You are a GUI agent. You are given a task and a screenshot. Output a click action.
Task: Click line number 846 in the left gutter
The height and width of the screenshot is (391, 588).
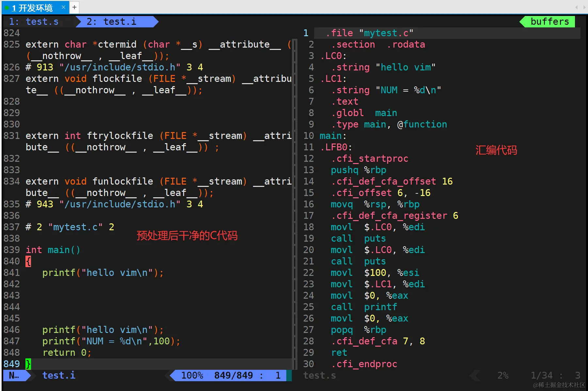[x=12, y=330]
